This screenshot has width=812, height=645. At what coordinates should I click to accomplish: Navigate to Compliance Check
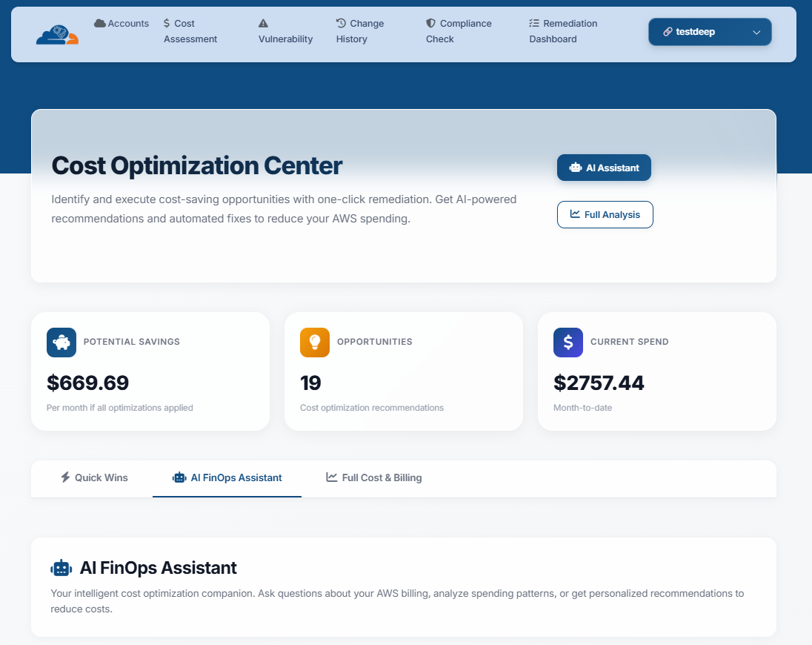(459, 31)
